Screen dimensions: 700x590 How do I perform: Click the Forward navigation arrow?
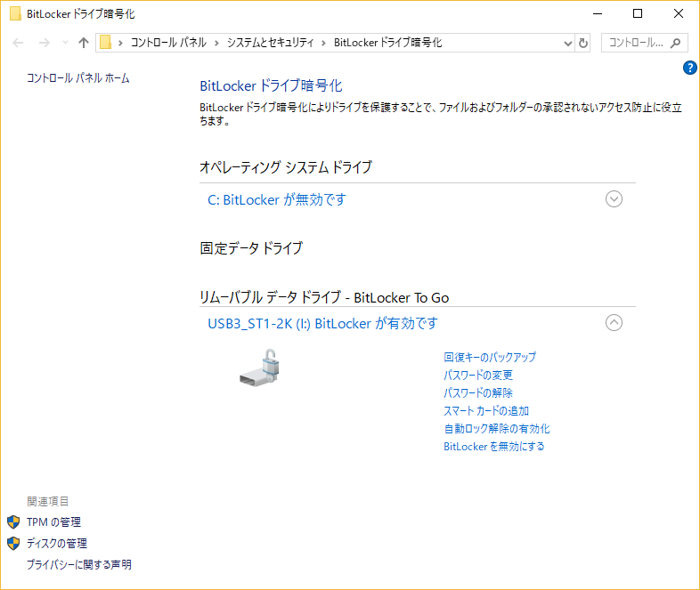click(x=45, y=43)
